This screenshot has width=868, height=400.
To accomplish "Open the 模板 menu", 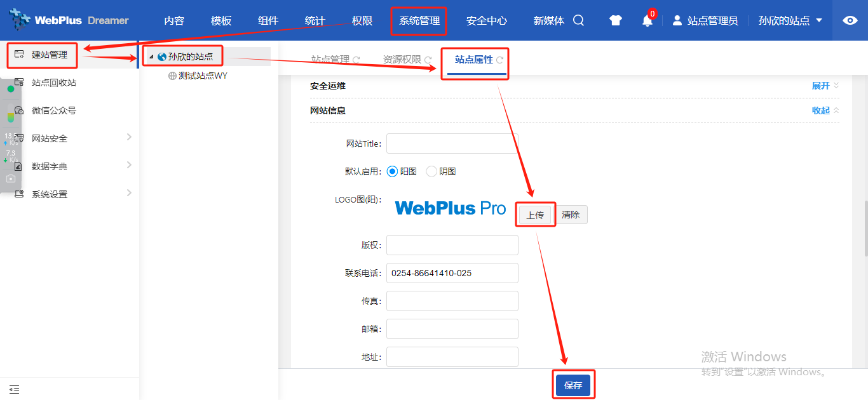I will [x=221, y=20].
